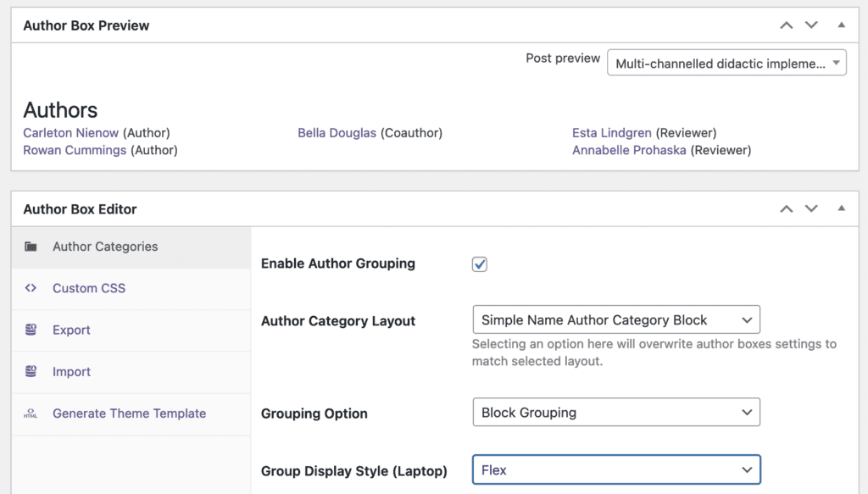This screenshot has width=868, height=494.
Task: Open the Export tab
Action: coord(71,330)
